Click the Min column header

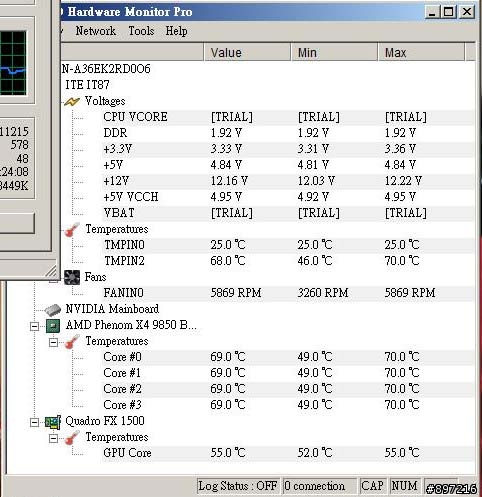(334, 52)
